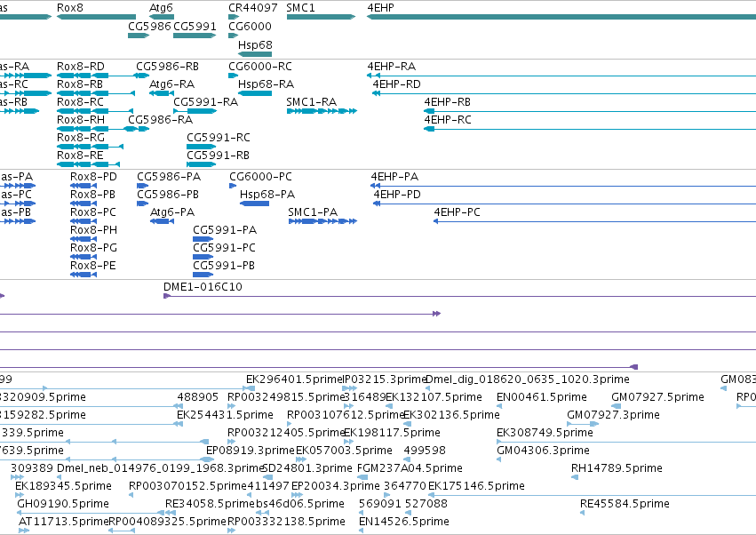The image size is (756, 535).
Task: Click the Rox8-PE protein label
Action: [x=93, y=266]
